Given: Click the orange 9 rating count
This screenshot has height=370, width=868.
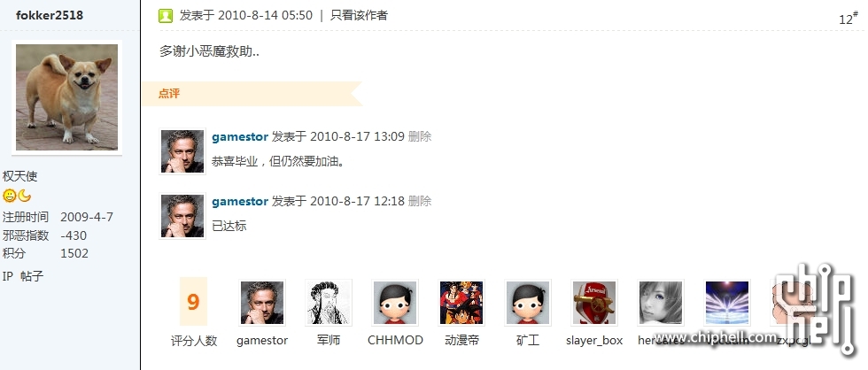Looking at the screenshot, I should (193, 302).
